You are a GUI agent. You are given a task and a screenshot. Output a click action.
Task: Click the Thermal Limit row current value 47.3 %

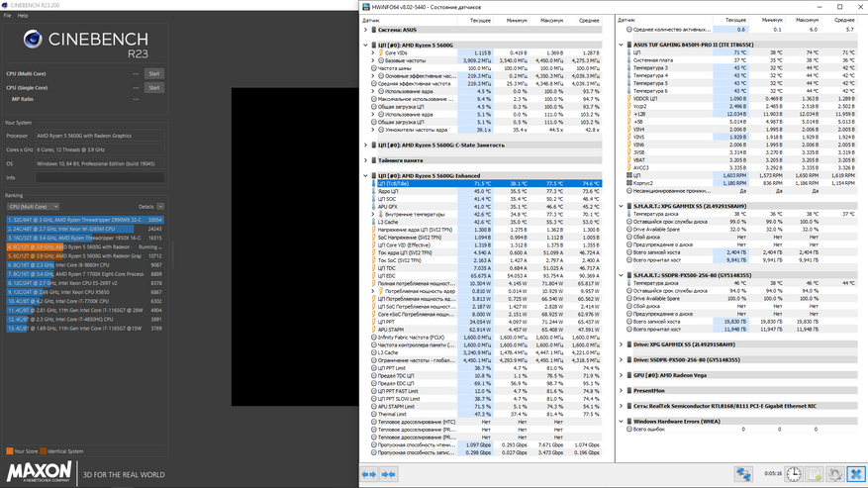[x=483, y=414]
